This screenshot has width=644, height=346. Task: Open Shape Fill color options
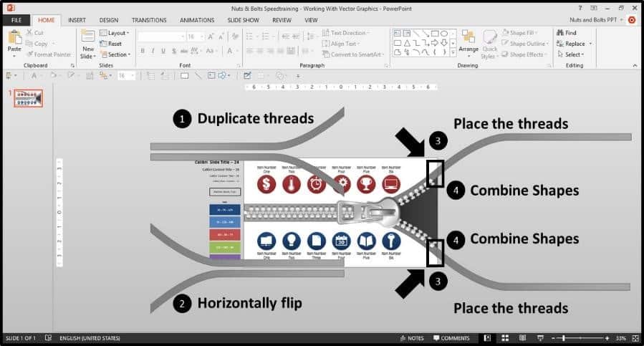[519, 33]
